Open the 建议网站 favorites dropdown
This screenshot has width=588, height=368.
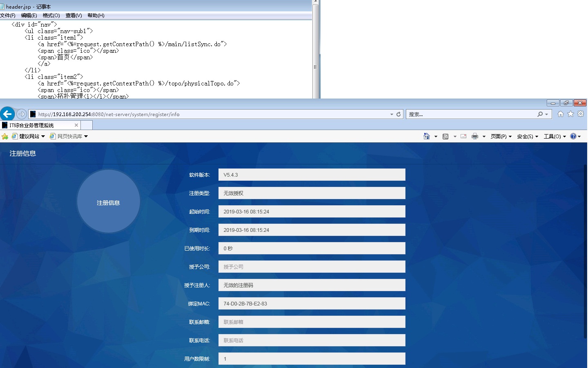(29, 137)
